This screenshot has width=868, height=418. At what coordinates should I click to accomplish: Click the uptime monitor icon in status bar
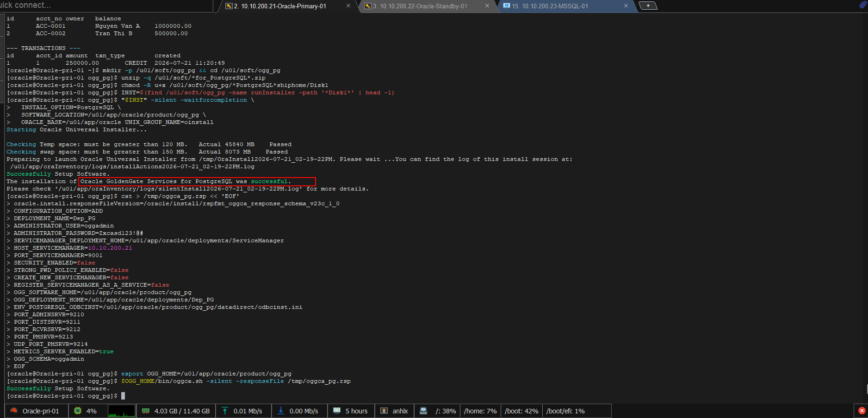pos(337,411)
